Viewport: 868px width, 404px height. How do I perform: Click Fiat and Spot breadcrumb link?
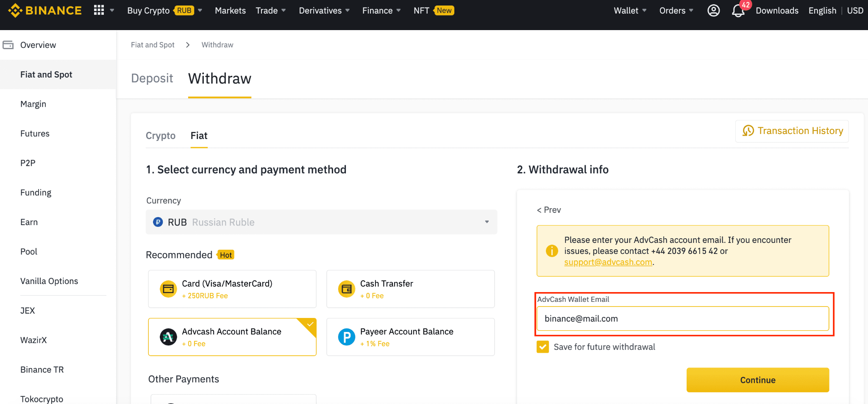point(153,45)
